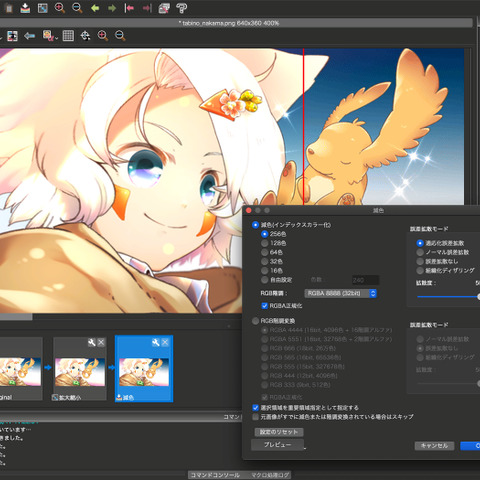The width and height of the screenshot is (480, 480).
Task: Click the green left arrow icon
Action: [95, 8]
